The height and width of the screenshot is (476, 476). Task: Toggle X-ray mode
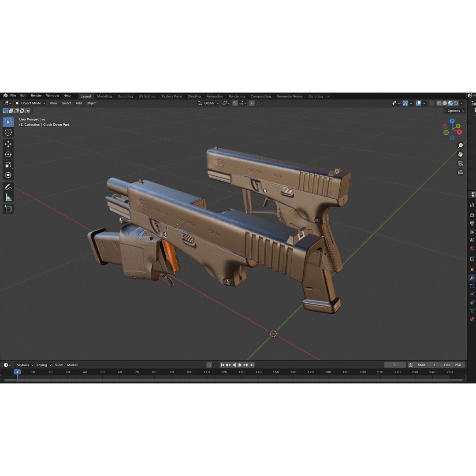[431, 103]
